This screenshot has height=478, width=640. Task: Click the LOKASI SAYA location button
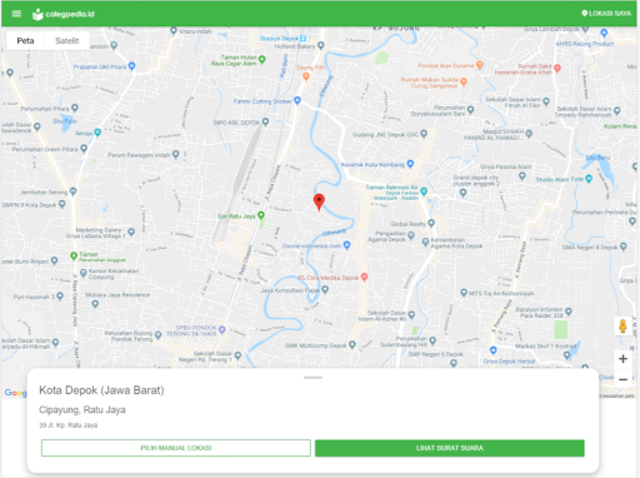606,13
